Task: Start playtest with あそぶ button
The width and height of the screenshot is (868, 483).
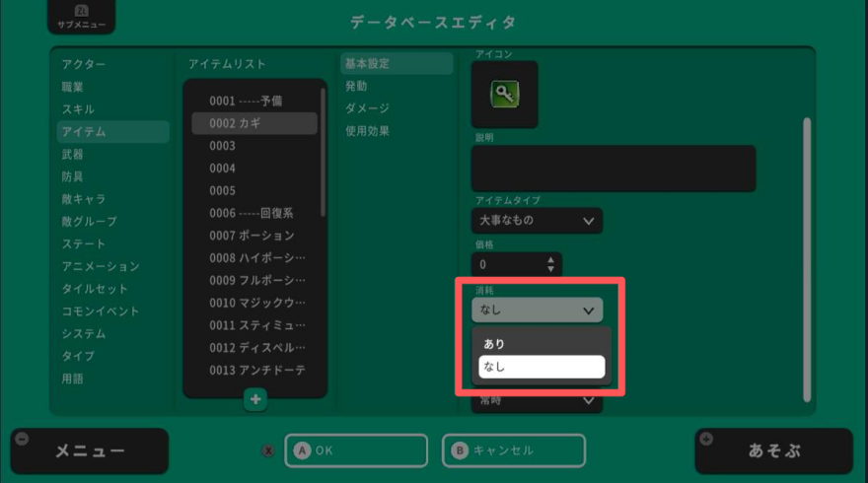Action: pyautogui.click(x=774, y=450)
